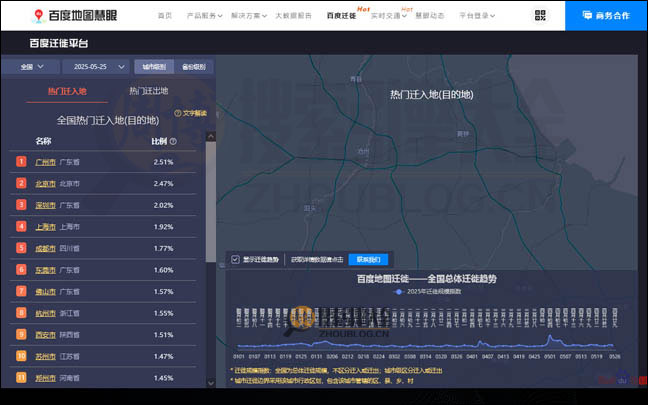648x405 pixels.
Task: Click the 1.45% ratio value for 郑州市
Action: [163, 378]
